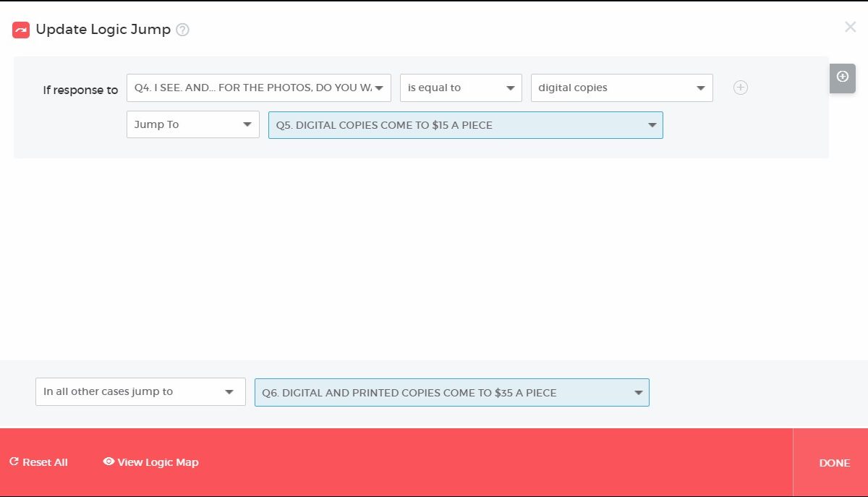Click the eye icon for logic map
The width and height of the screenshot is (868, 497).
[109, 462]
